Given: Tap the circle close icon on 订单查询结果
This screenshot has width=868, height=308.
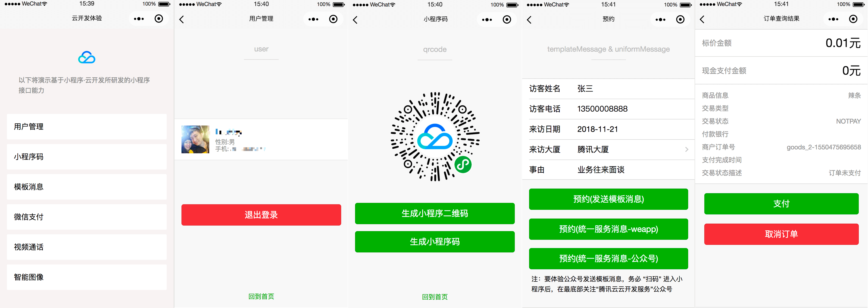Looking at the screenshot, I should (853, 19).
